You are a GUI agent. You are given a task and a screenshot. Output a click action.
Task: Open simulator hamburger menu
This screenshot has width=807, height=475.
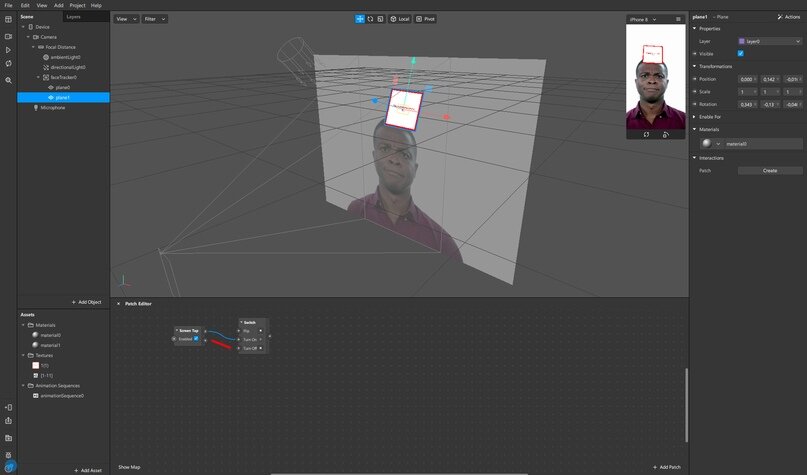[678, 19]
